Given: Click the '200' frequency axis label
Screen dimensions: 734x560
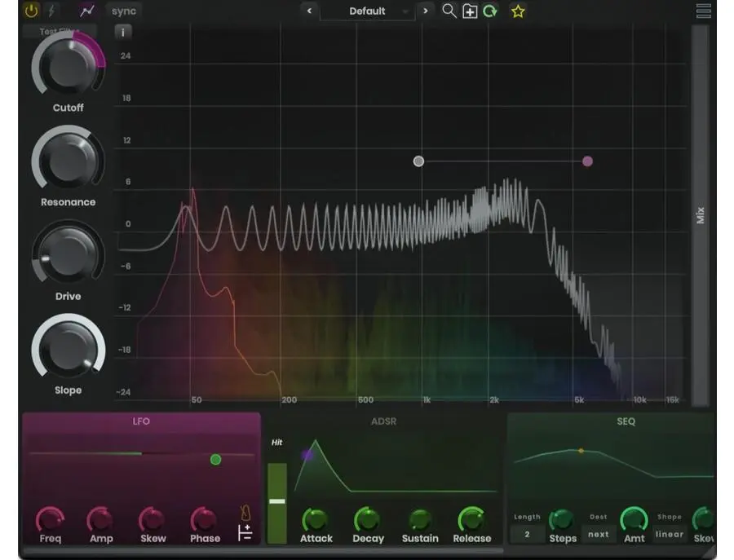Looking at the screenshot, I should pos(289,399).
